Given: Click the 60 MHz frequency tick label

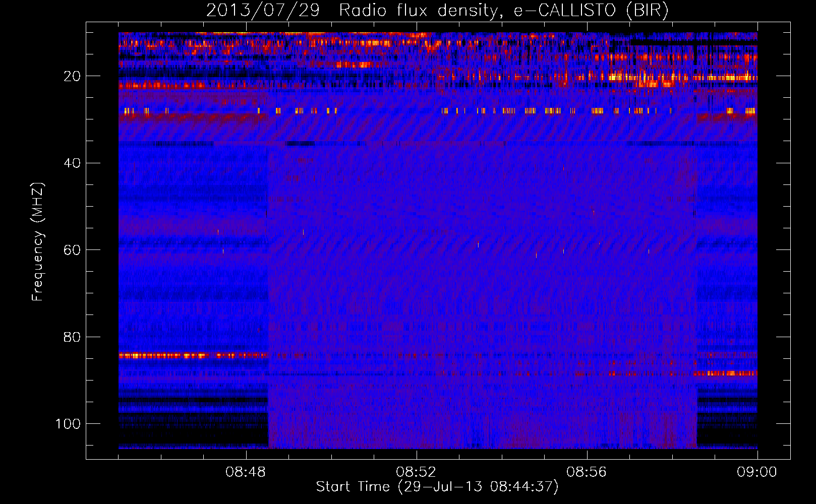Looking at the screenshot, I should pyautogui.click(x=72, y=250).
